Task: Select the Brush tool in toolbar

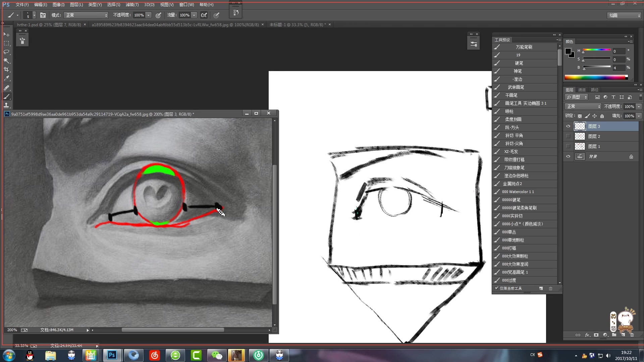Action: 6,96
